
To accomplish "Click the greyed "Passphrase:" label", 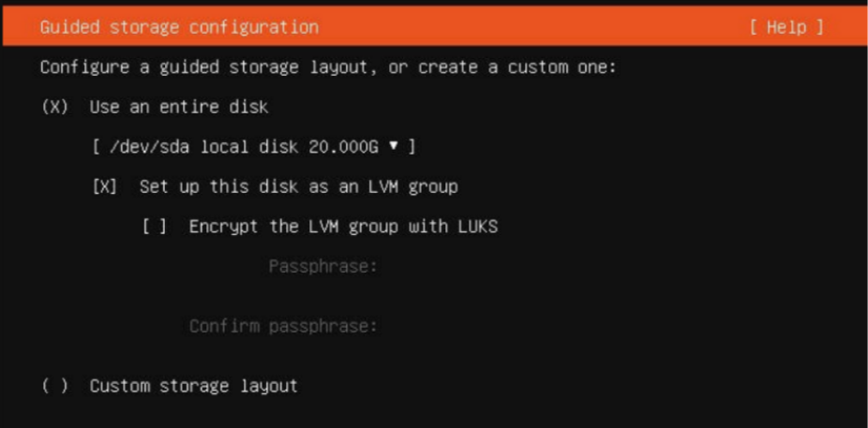I will click(322, 267).
